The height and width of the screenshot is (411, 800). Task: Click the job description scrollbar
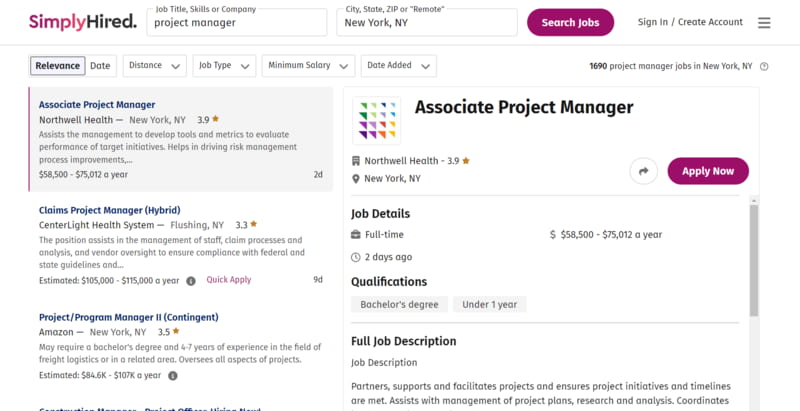(754, 261)
